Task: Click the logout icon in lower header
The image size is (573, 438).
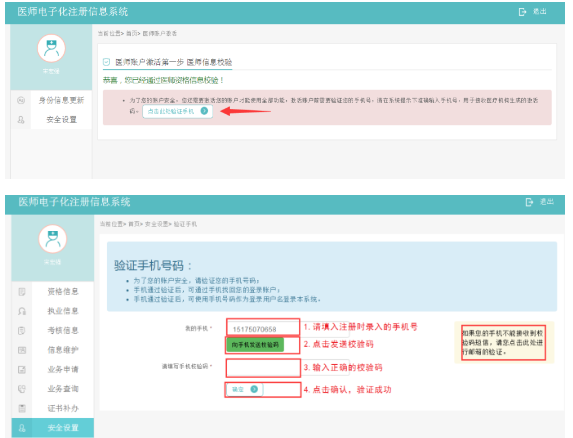Action: coord(529,202)
